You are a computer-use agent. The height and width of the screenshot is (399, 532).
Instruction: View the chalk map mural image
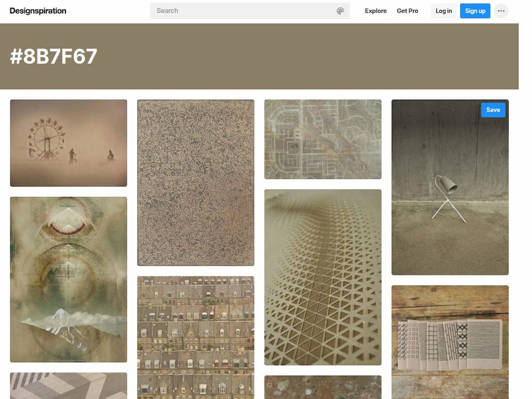323,138
